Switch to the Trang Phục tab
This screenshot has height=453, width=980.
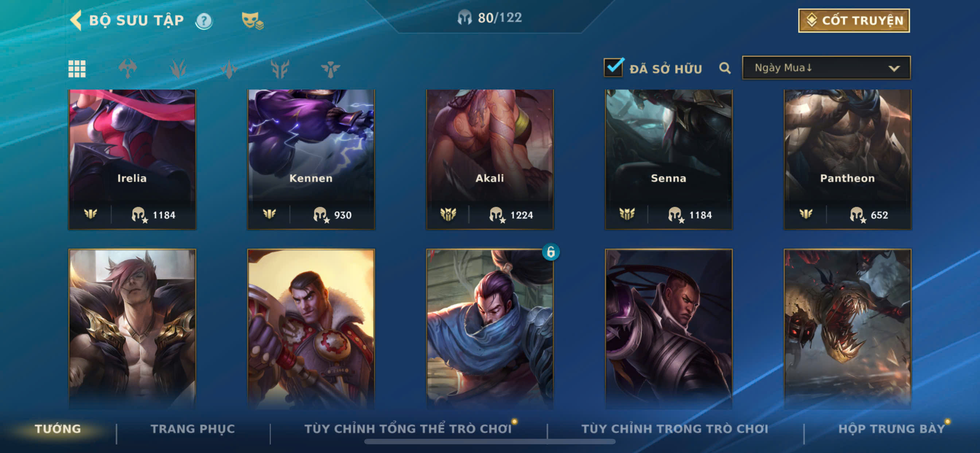pyautogui.click(x=192, y=429)
